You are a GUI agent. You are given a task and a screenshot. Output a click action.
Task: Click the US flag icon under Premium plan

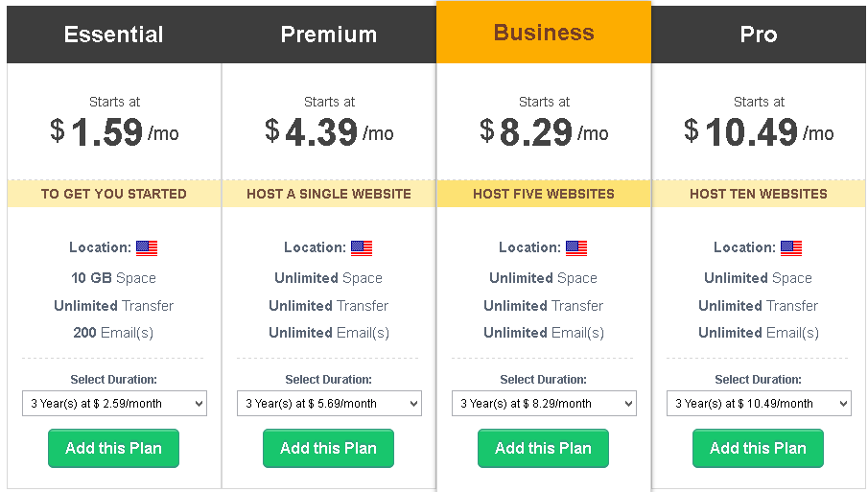(362, 248)
